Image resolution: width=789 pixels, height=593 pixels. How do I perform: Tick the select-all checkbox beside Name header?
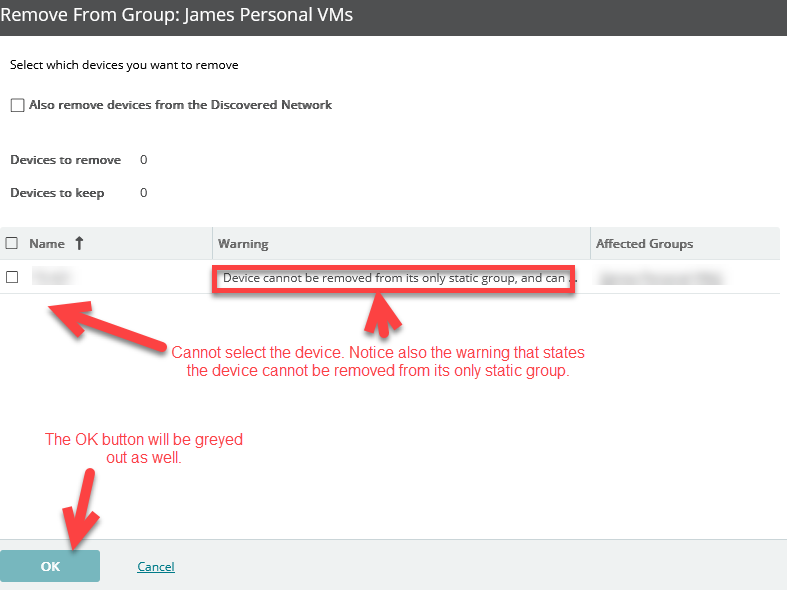point(12,243)
